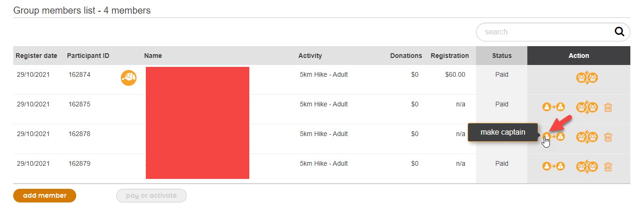644x210 pixels.
Task: Sort by Register date column header
Action: (x=36, y=56)
